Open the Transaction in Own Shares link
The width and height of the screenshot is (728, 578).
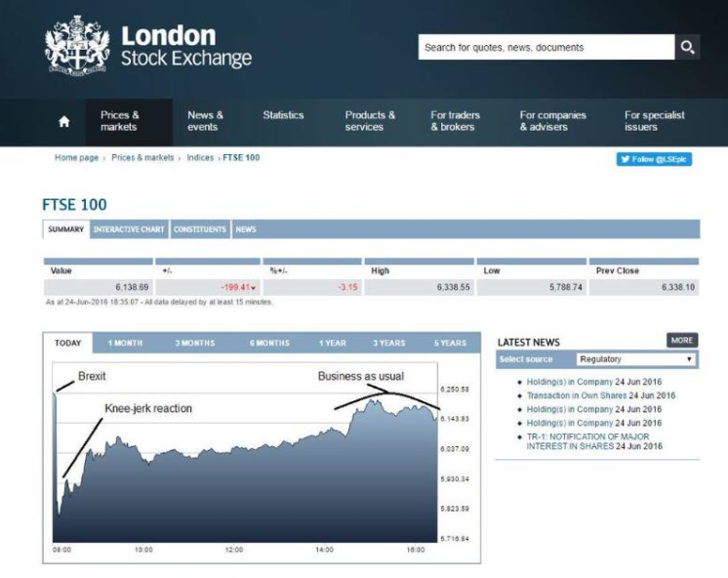pyautogui.click(x=577, y=395)
